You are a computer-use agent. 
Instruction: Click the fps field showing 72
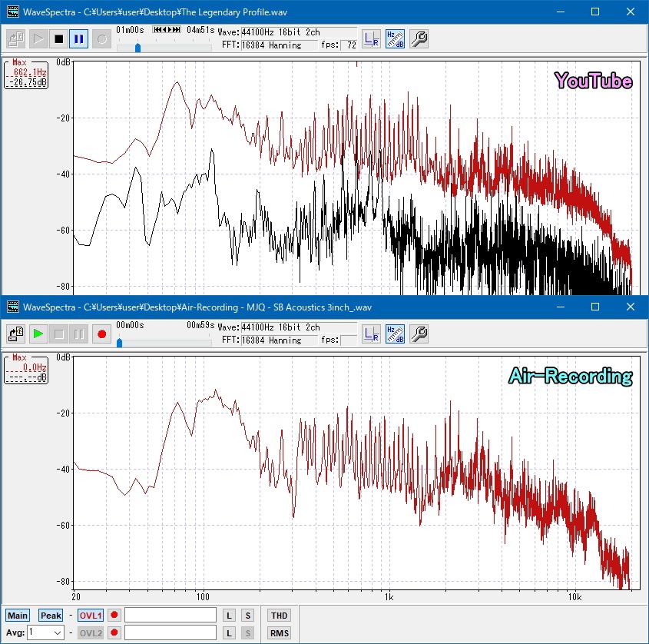point(349,45)
